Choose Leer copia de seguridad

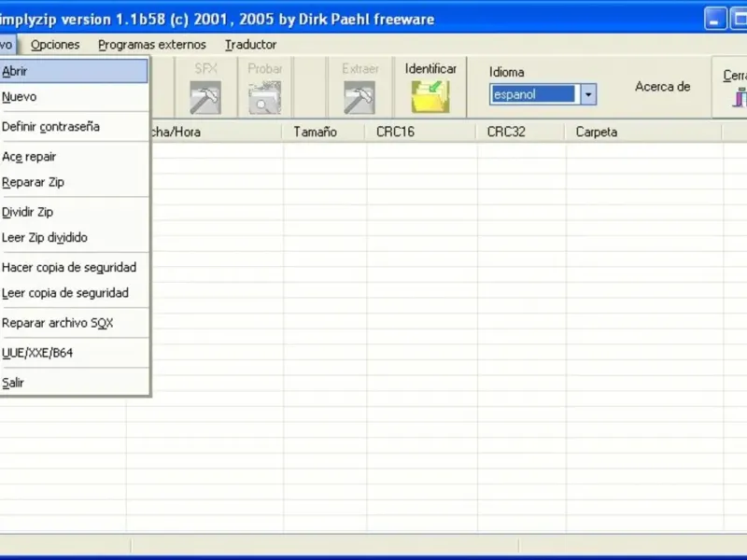pyautogui.click(x=74, y=292)
